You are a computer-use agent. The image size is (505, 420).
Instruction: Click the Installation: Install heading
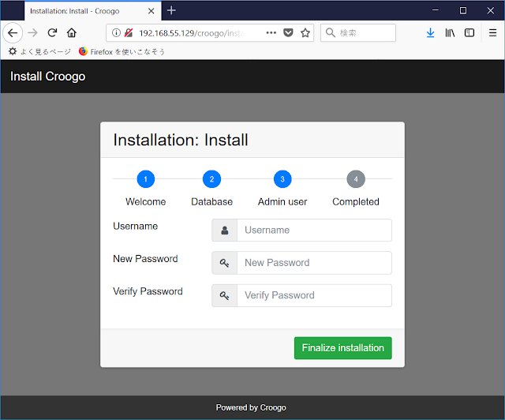pyautogui.click(x=181, y=141)
